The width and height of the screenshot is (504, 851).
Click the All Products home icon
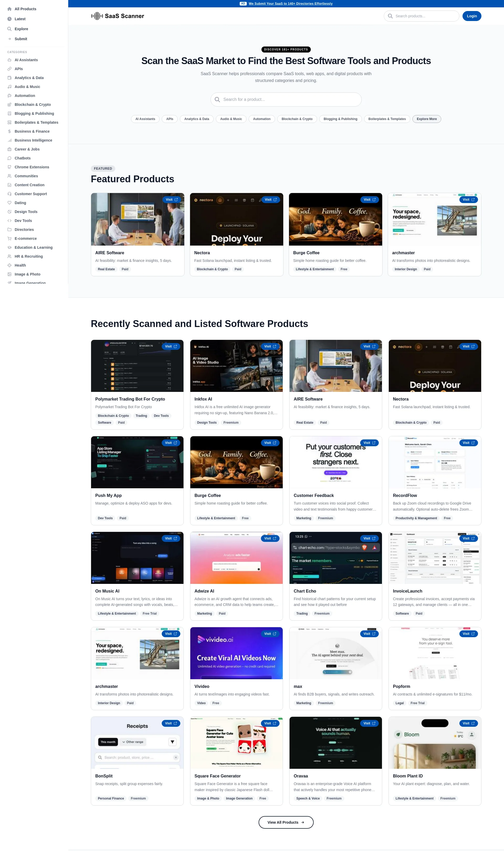point(9,9)
